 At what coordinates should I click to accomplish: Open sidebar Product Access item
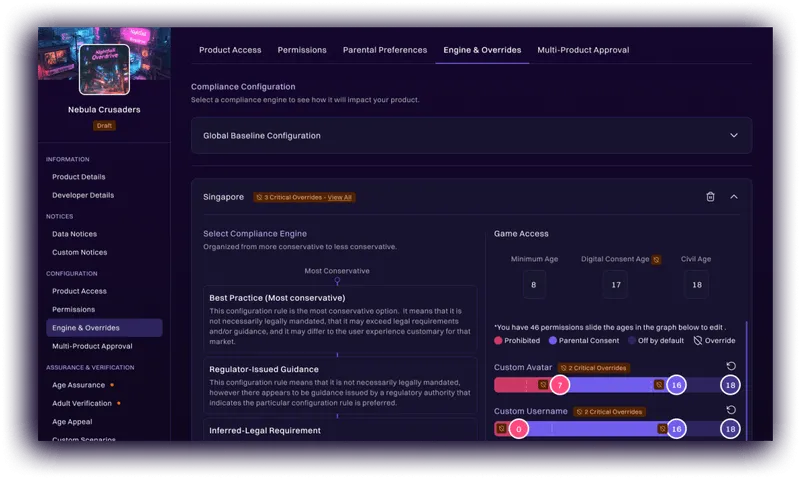(x=79, y=291)
